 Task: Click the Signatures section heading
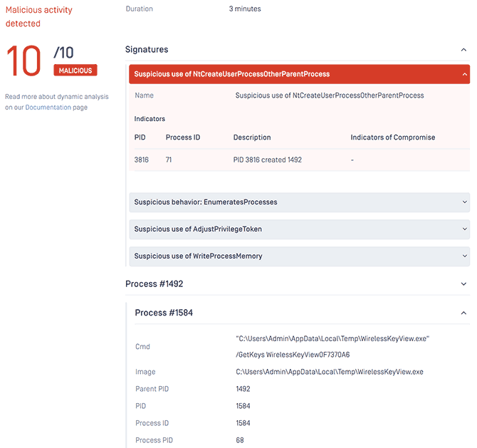pyautogui.click(x=147, y=50)
